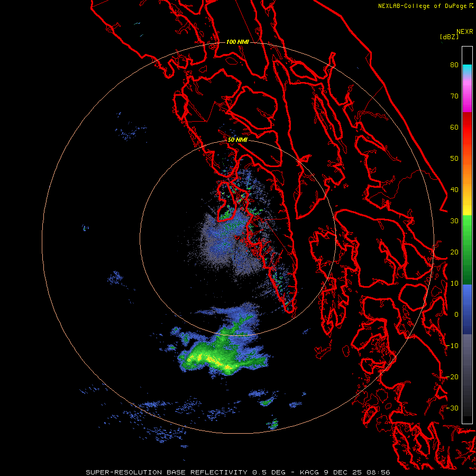
Task: Click the 10 dBZ scale value
Action: (454, 283)
